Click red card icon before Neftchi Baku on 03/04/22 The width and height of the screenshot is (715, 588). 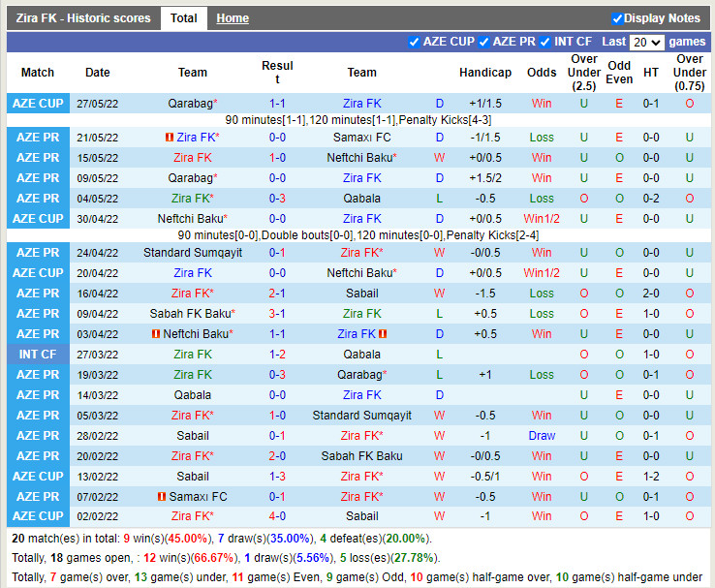click(x=157, y=334)
